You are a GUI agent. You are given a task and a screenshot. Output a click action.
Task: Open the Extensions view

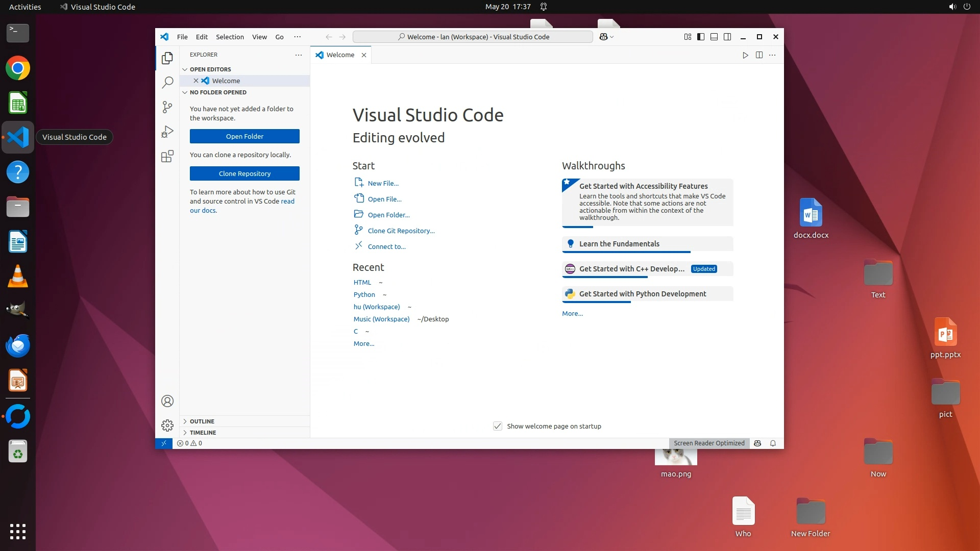(x=167, y=156)
